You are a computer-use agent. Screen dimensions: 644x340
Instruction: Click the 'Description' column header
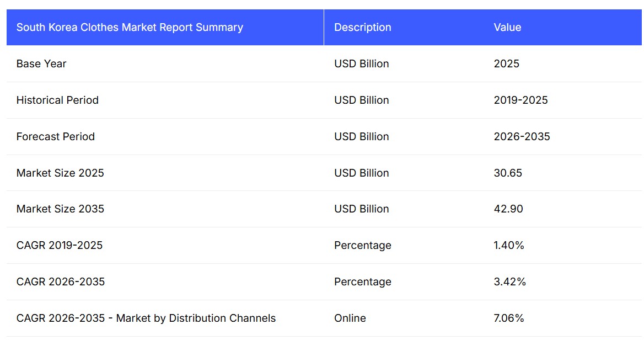tap(362, 27)
